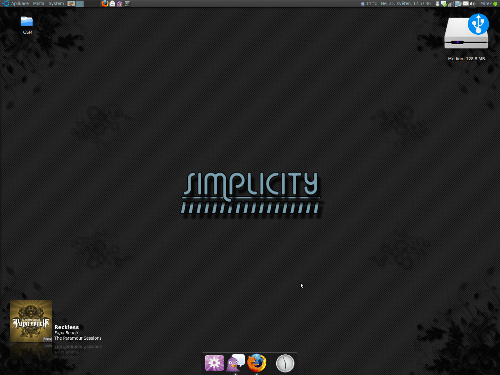Switch to the second workspace in pager

80,4
